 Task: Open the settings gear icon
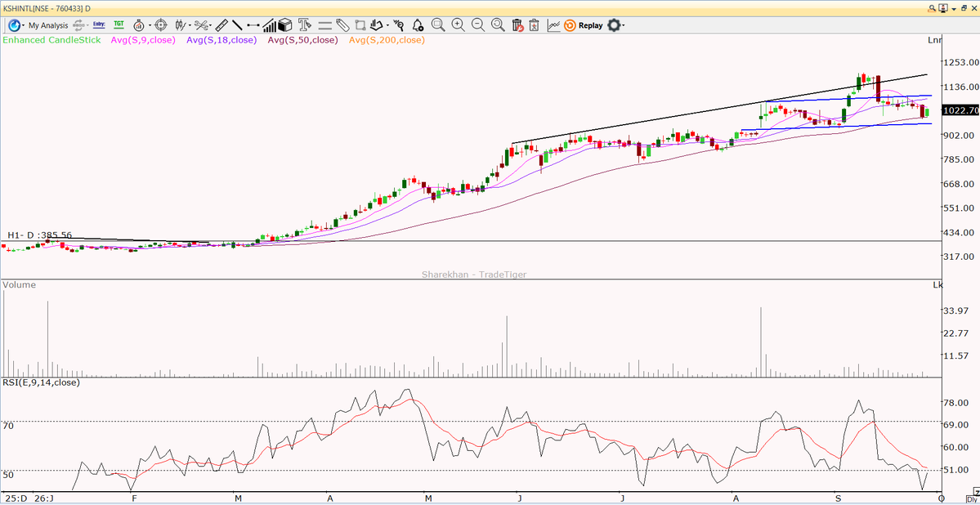(614, 25)
